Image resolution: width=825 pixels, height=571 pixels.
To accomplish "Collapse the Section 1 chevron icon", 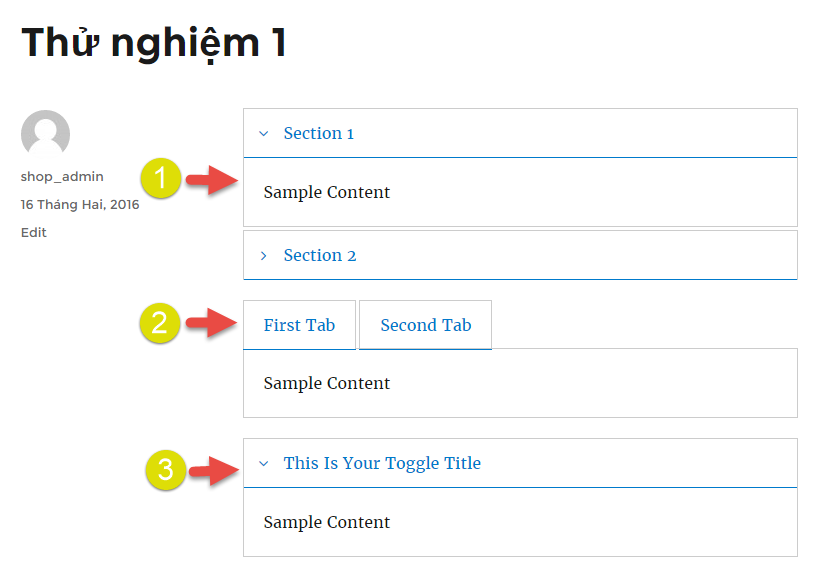I will point(264,134).
